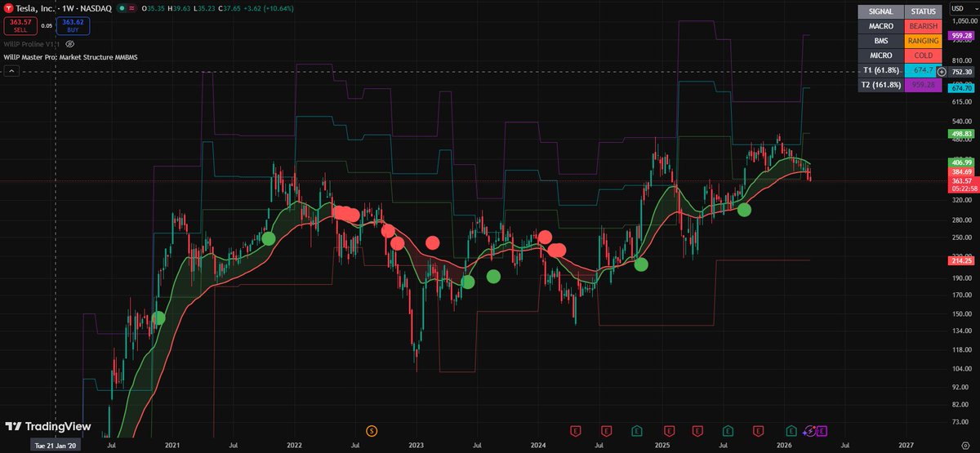Image resolution: width=980 pixels, height=453 pixels.
Task: Open chart settings gear at bottom right
Action: 964,446
